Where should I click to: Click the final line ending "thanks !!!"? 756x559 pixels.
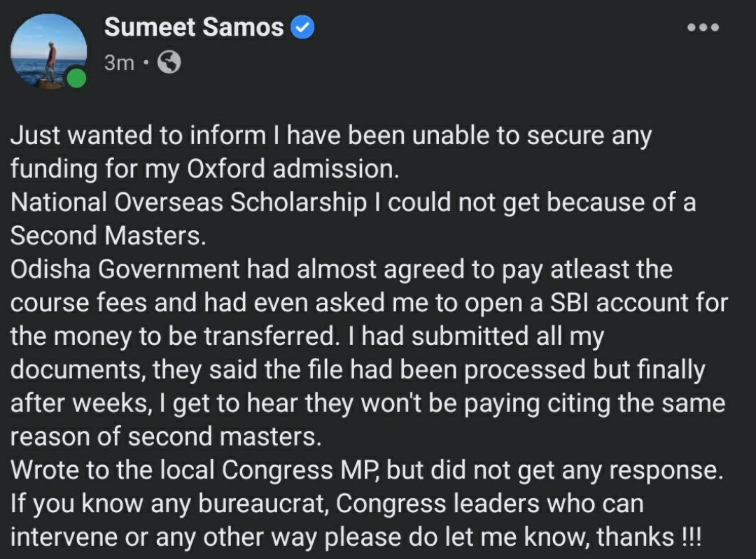pos(356,537)
